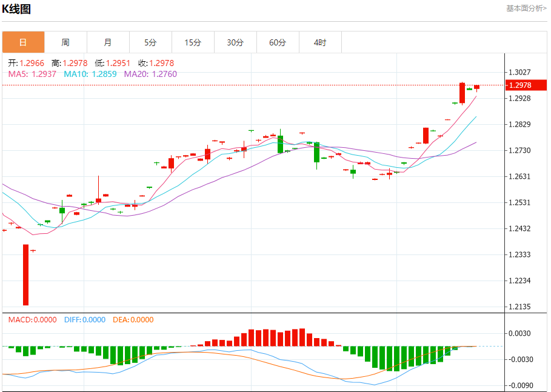Click the DEA:0.0000 indicator label
Image resolution: width=551 pixels, height=392 pixels.
pyautogui.click(x=133, y=320)
